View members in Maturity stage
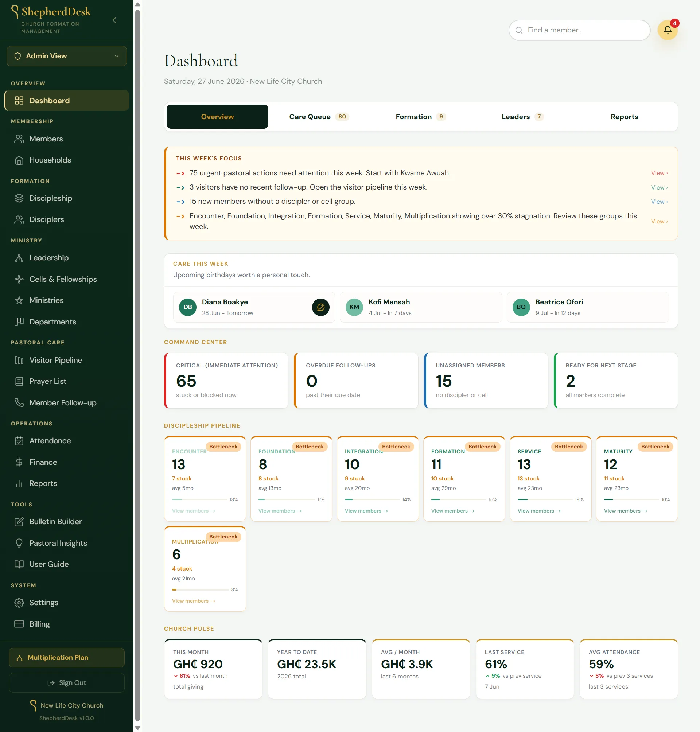 625,511
